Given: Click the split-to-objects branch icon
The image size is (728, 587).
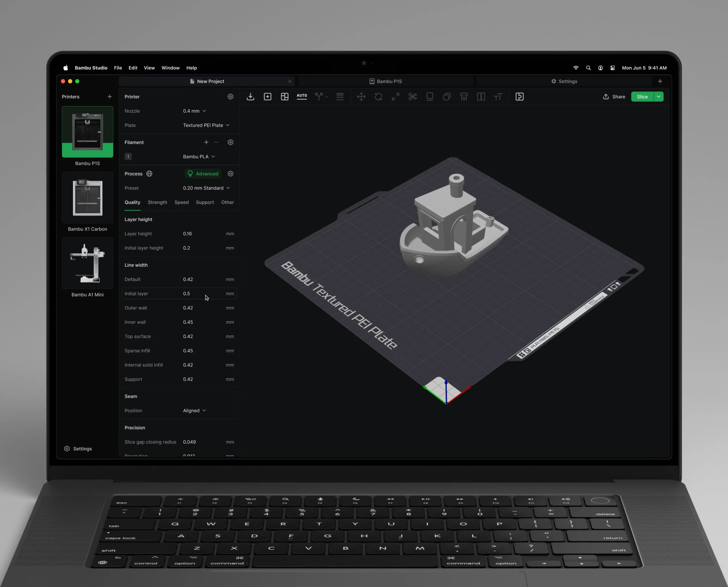Looking at the screenshot, I should [318, 97].
